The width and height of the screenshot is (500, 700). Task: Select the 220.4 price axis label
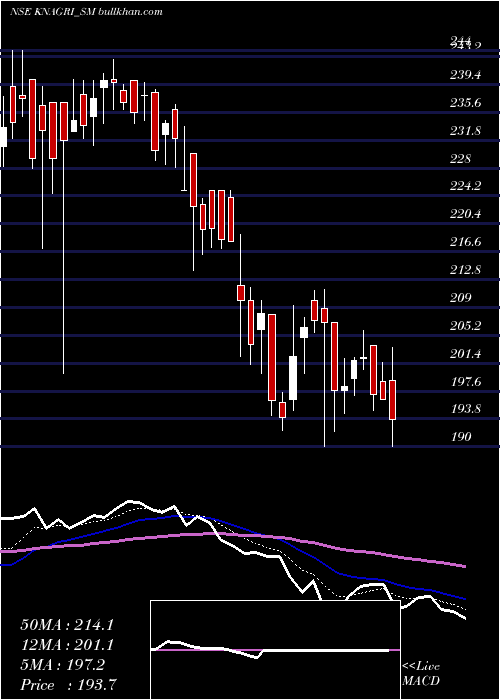pos(466,214)
